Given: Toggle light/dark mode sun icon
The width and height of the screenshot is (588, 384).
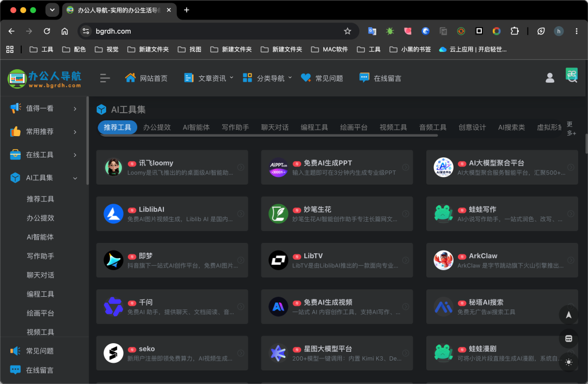Looking at the screenshot, I should tap(568, 362).
